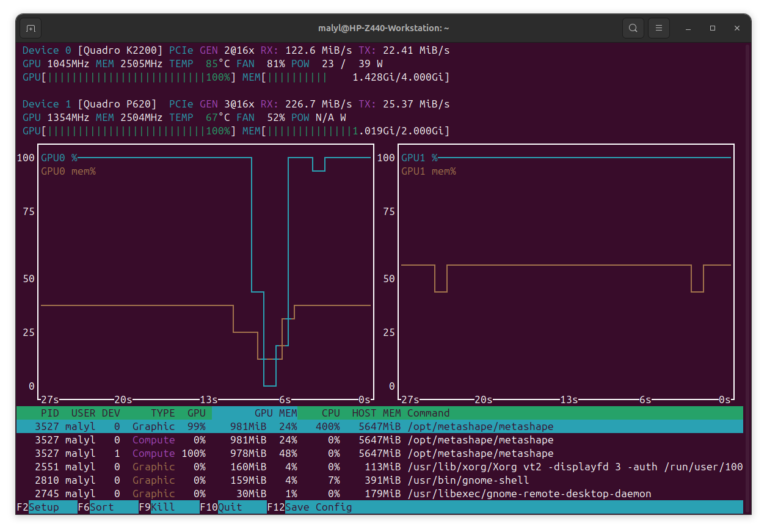Click the GPU 1354MHz clock reading

pyautogui.click(x=56, y=117)
